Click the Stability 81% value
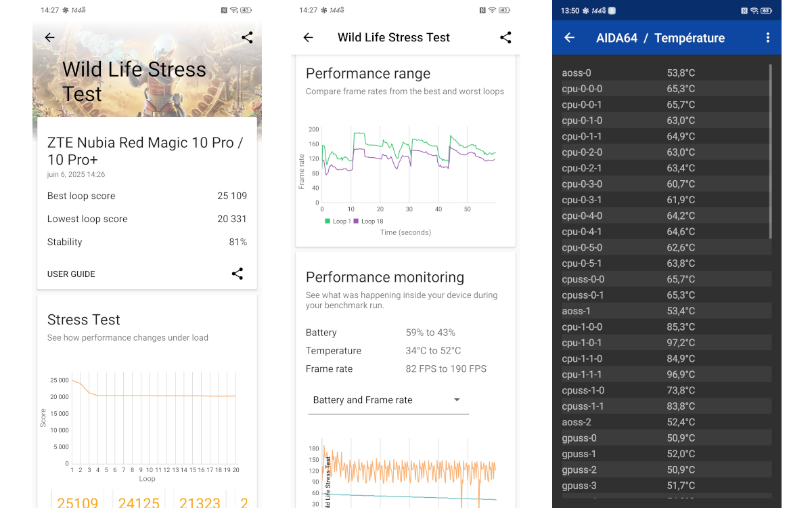Image resolution: width=812 pixels, height=508 pixels. (238, 242)
